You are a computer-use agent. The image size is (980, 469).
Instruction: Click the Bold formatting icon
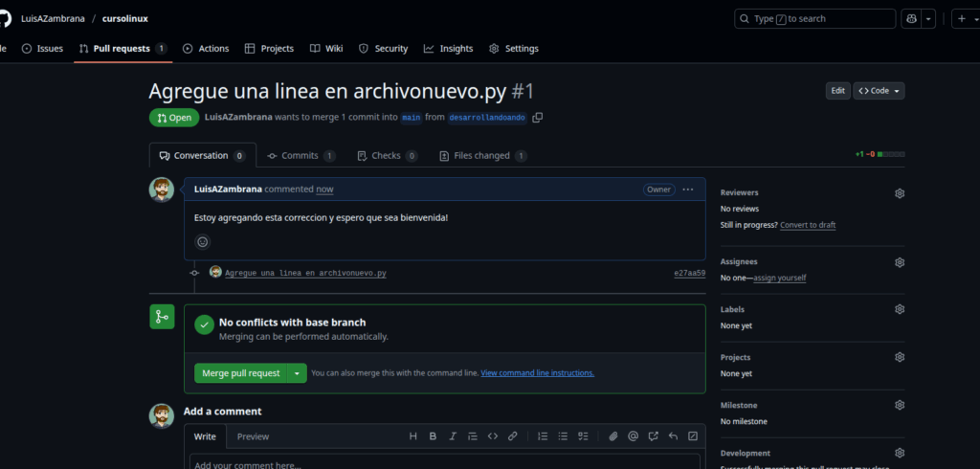[x=433, y=436]
